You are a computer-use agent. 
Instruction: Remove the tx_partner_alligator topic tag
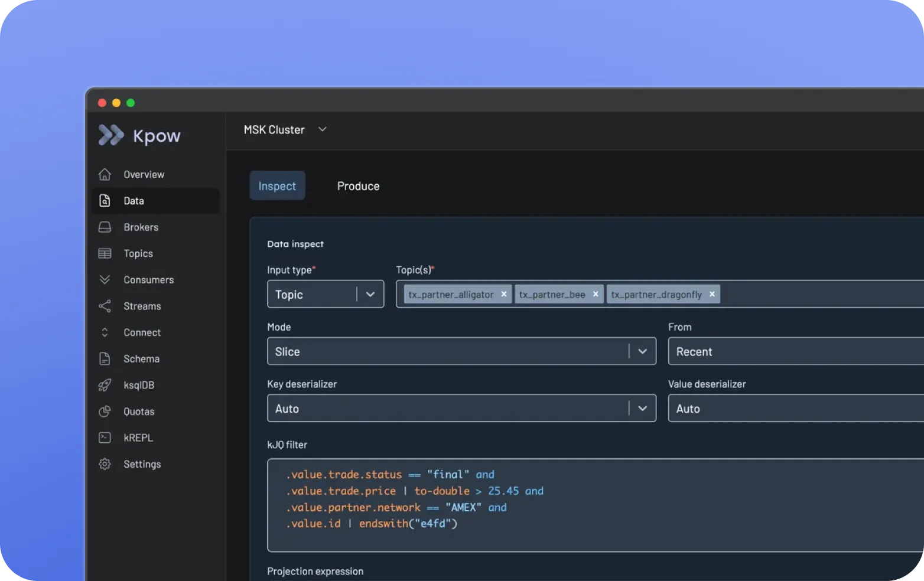pyautogui.click(x=504, y=294)
